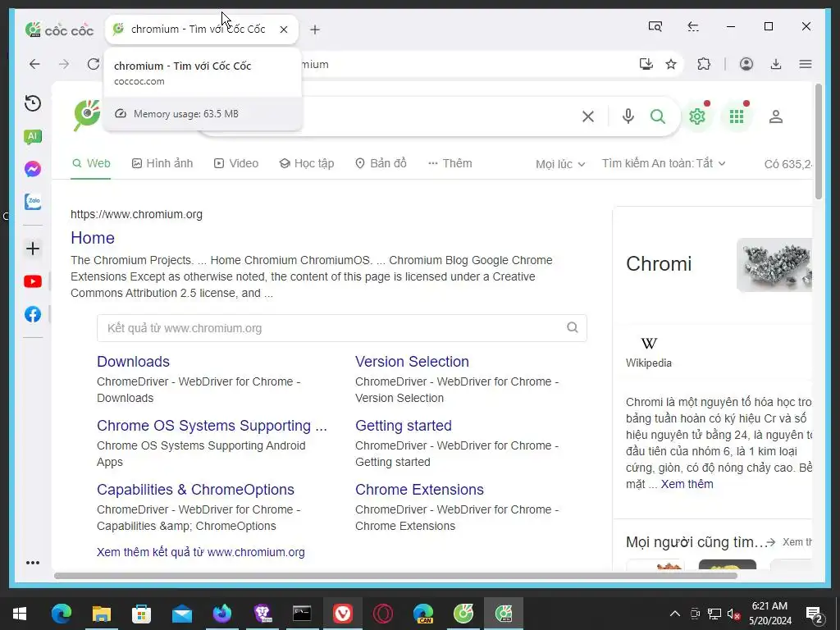Start voice search with microphone icon
The width and height of the screenshot is (840, 630).
(x=628, y=116)
